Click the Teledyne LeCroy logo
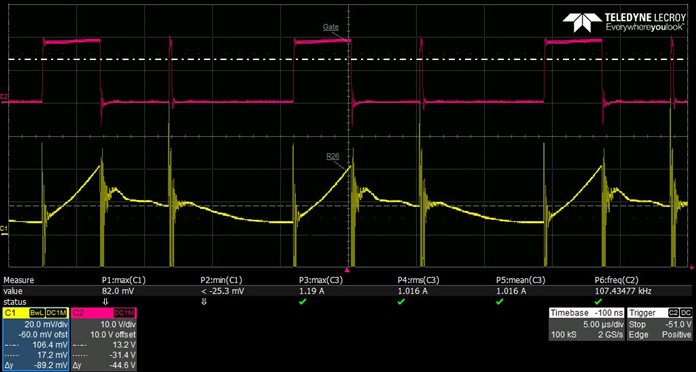This screenshot has height=372, width=696. tap(624, 22)
